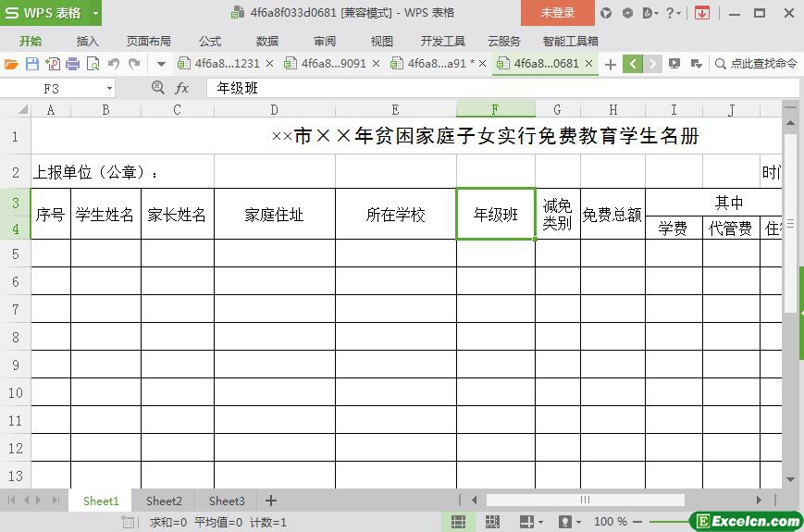Go to next document tab arrow

click(652, 64)
